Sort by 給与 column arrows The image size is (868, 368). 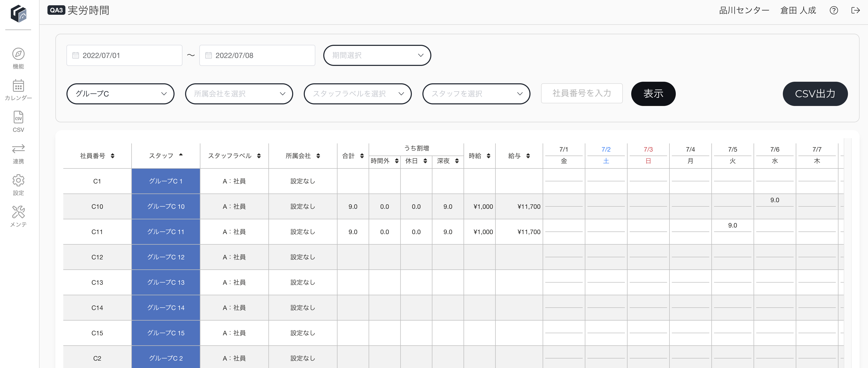coord(528,156)
